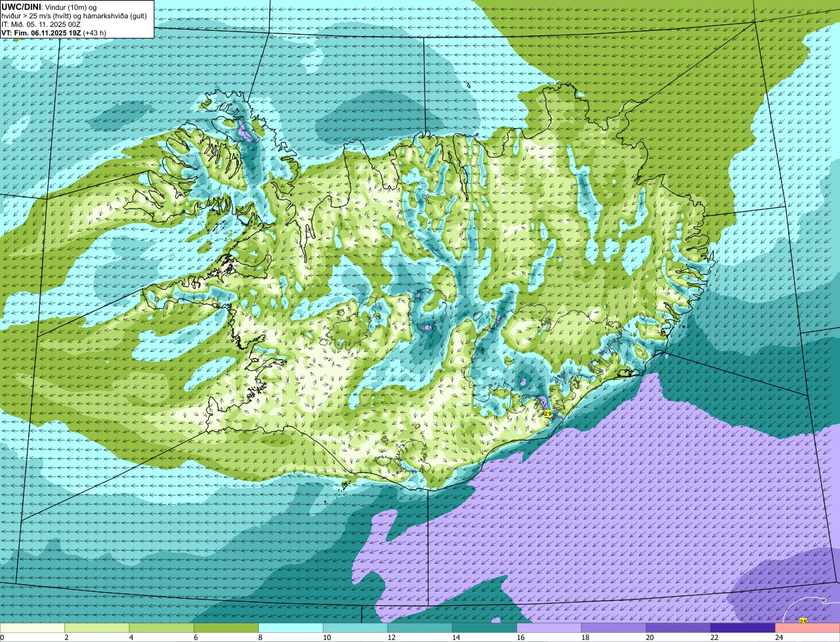Click the legend scale label "6"
This screenshot has height=642, width=840.
194,637
